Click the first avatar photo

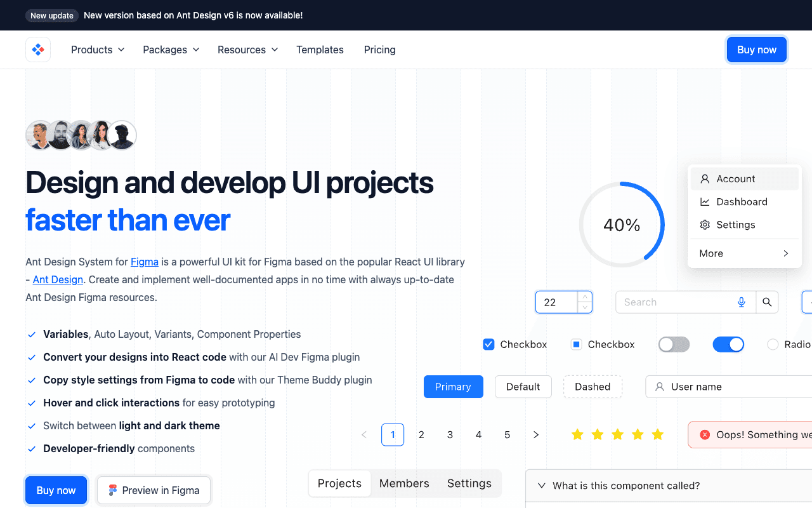pos(40,135)
